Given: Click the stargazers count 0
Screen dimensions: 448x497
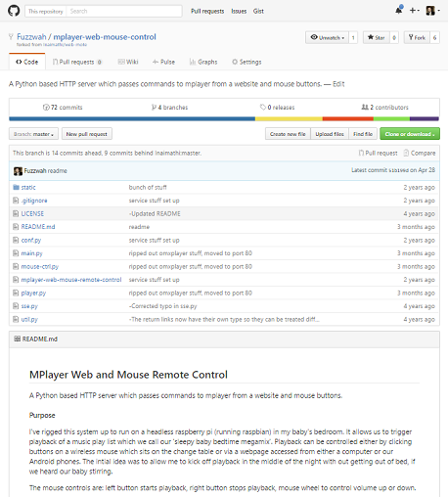Looking at the screenshot, I should point(394,37).
